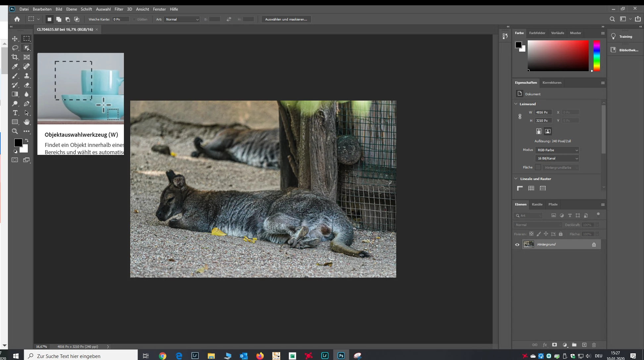Image resolution: width=644 pixels, height=360 pixels.
Task: Open the Filter menu
Action: point(119,9)
